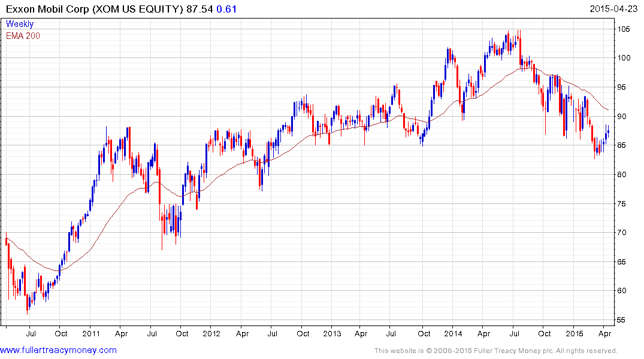Click the 60 price axis label
644x359 pixels.
coord(622,291)
